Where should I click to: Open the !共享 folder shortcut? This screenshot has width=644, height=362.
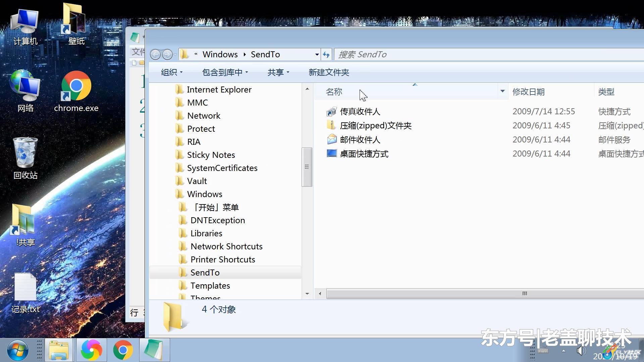tap(25, 225)
